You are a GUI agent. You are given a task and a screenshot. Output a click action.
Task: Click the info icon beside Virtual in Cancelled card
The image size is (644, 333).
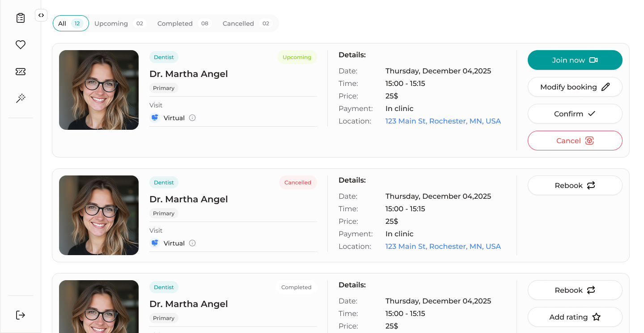click(192, 243)
